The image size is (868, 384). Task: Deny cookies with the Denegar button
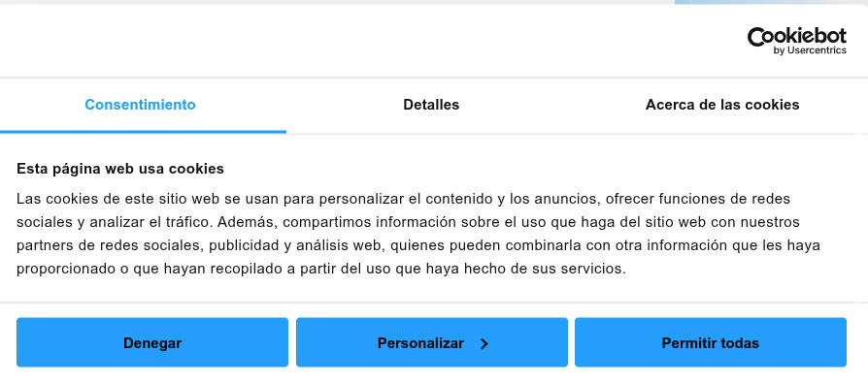tap(152, 342)
